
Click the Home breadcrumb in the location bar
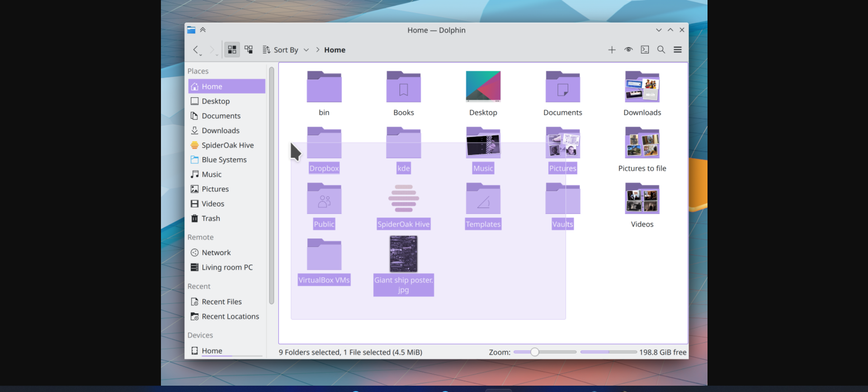(x=335, y=50)
